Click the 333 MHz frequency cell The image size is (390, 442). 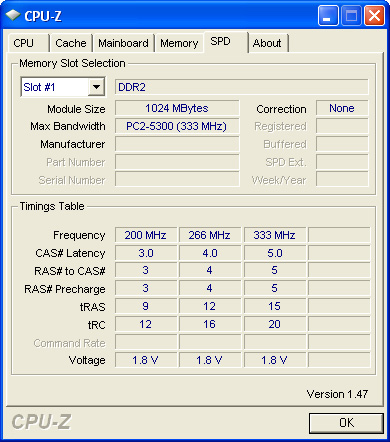point(275,235)
